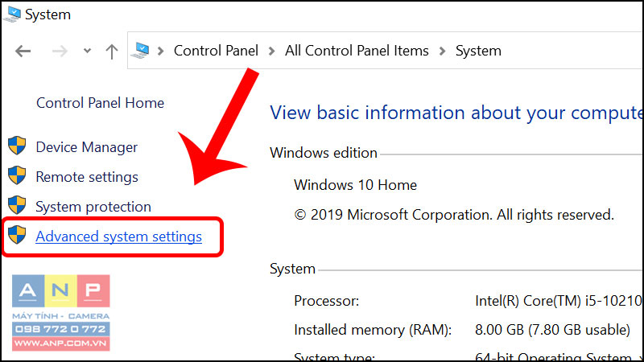Click the System window icon in title bar
644x362 pixels.
coord(11,14)
